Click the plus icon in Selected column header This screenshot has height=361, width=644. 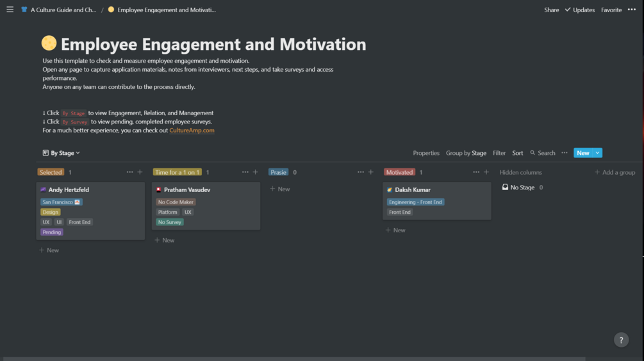(x=140, y=172)
